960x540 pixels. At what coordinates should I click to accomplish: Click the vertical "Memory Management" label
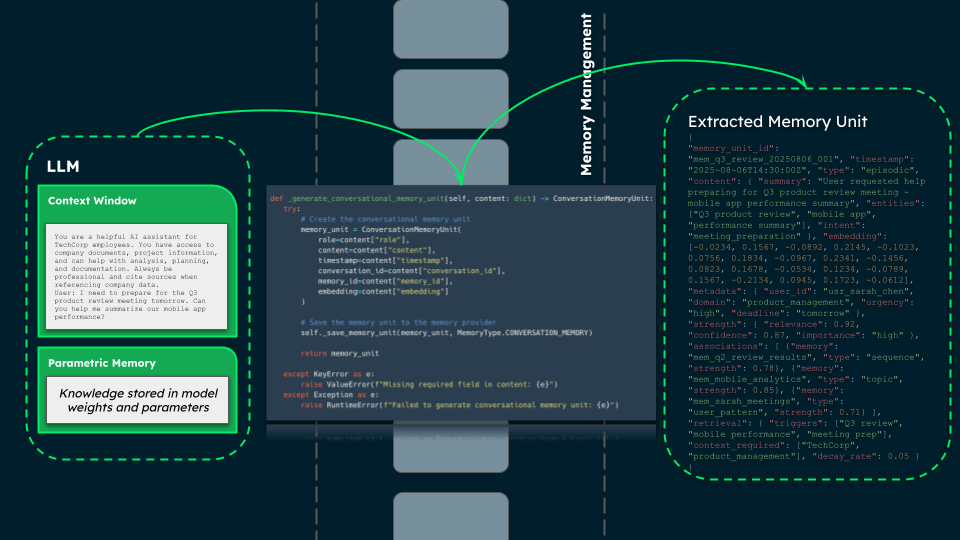(586, 94)
